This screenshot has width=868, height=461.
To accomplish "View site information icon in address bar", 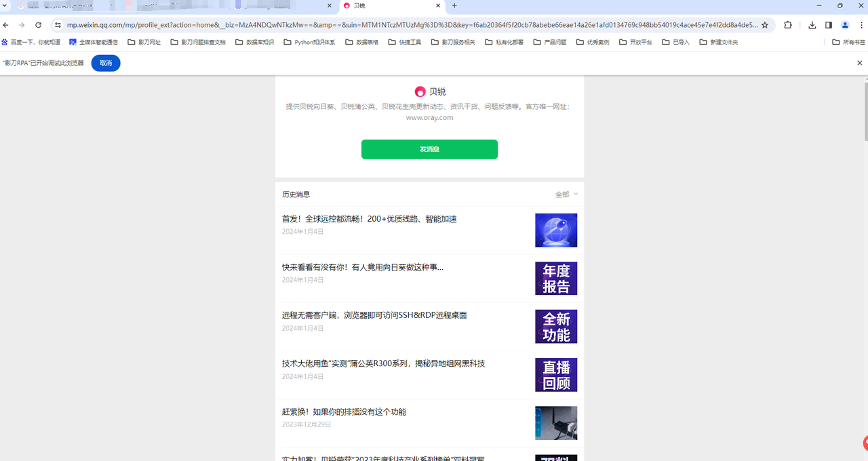I will click(58, 25).
